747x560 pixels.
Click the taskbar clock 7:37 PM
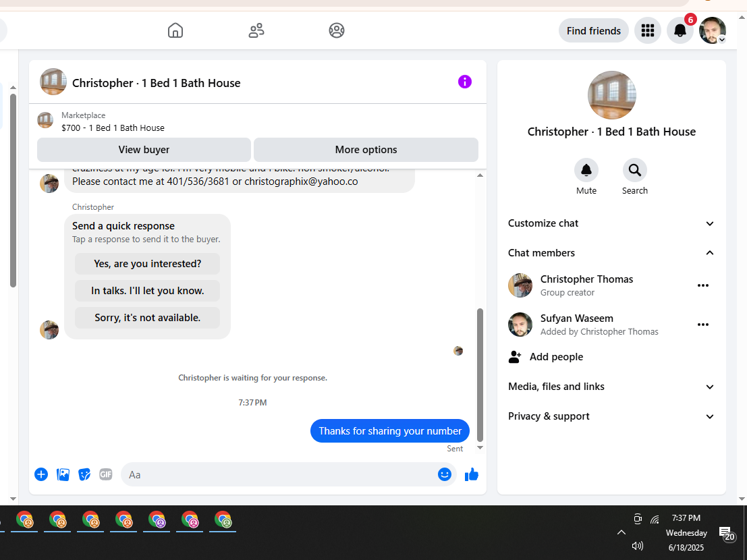coord(686,517)
